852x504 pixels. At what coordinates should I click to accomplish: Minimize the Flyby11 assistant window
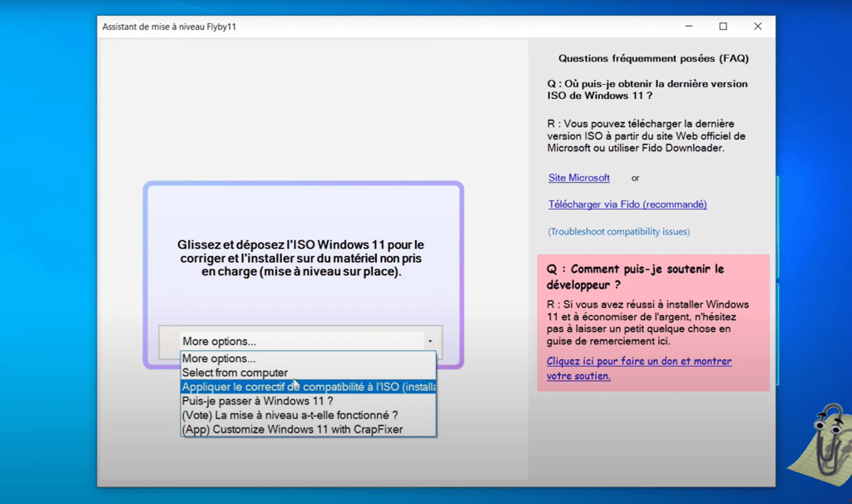coord(688,26)
